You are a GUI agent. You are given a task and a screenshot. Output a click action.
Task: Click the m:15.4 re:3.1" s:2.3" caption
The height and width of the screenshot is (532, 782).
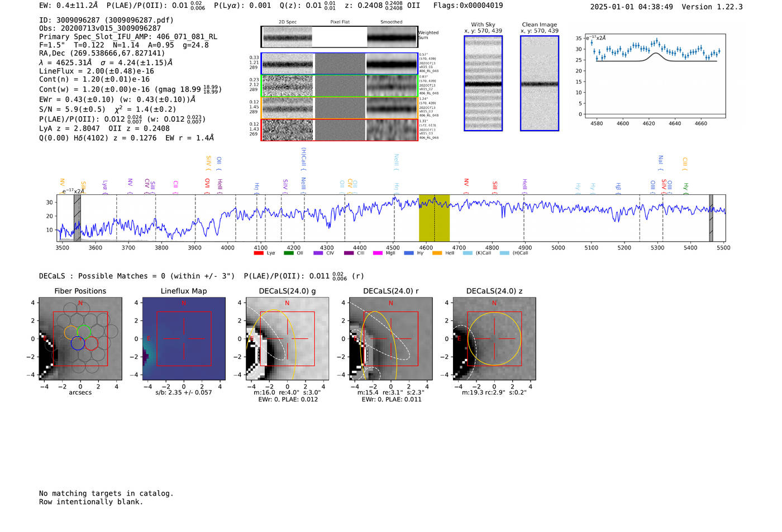[x=390, y=392]
